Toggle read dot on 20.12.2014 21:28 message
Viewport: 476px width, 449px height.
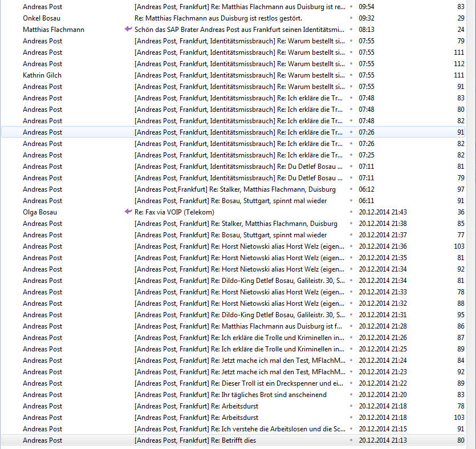[x=351, y=326]
